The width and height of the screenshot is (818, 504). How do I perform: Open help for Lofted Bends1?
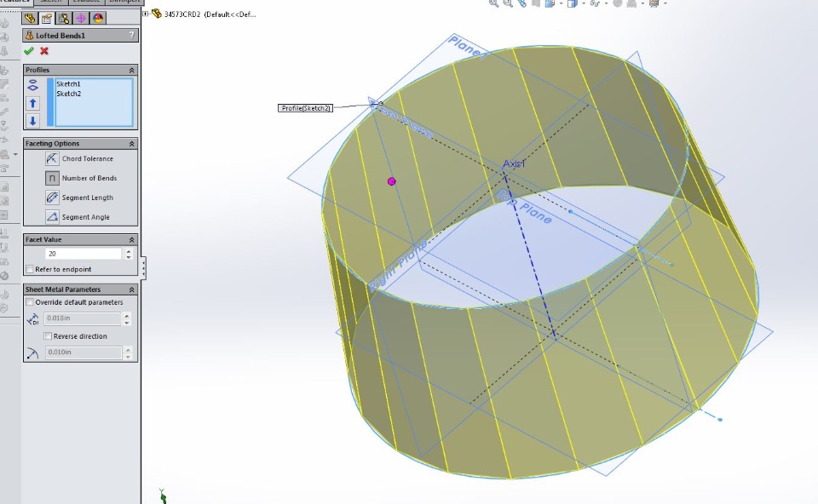coord(131,35)
